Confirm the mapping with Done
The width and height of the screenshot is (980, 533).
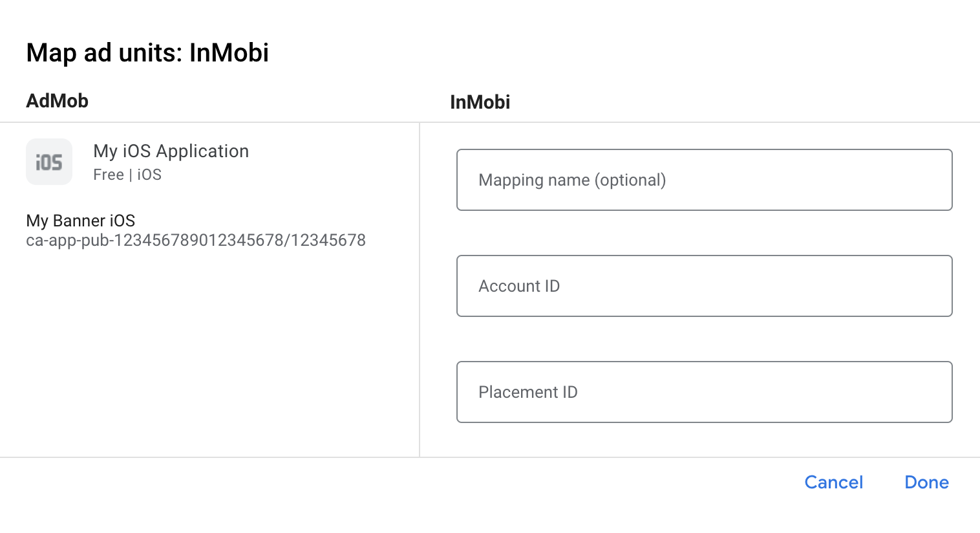(x=926, y=483)
